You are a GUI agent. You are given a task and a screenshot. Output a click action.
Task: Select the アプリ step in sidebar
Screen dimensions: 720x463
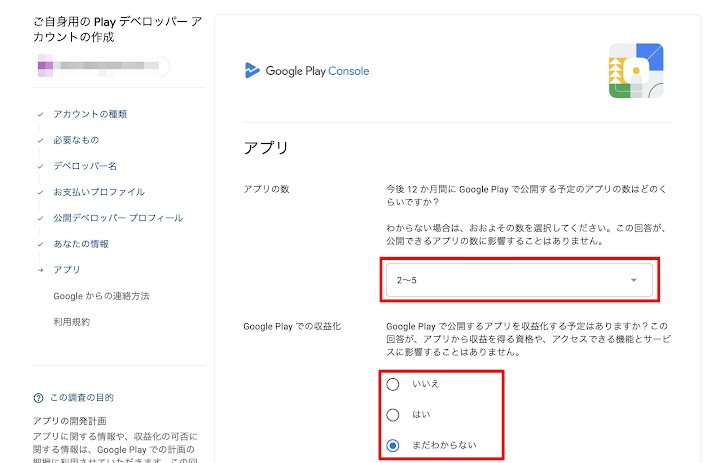[67, 270]
